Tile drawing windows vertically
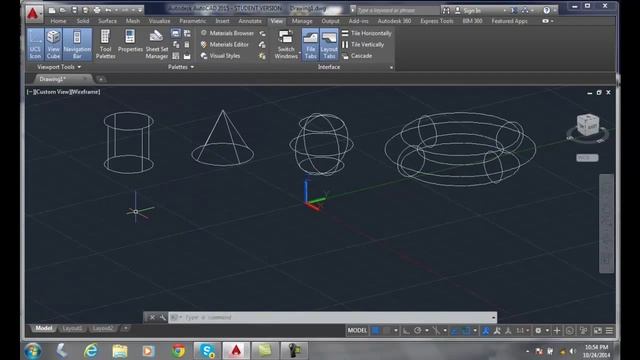Viewport: 640px width, 360px height. (x=363, y=44)
